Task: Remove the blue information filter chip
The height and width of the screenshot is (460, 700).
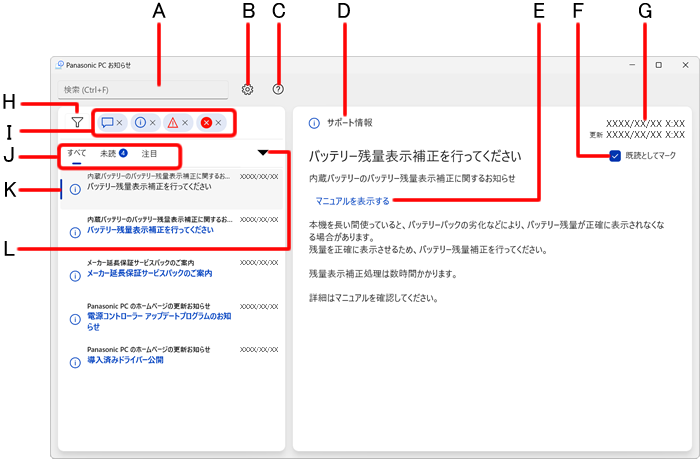Action: pyautogui.click(x=152, y=123)
